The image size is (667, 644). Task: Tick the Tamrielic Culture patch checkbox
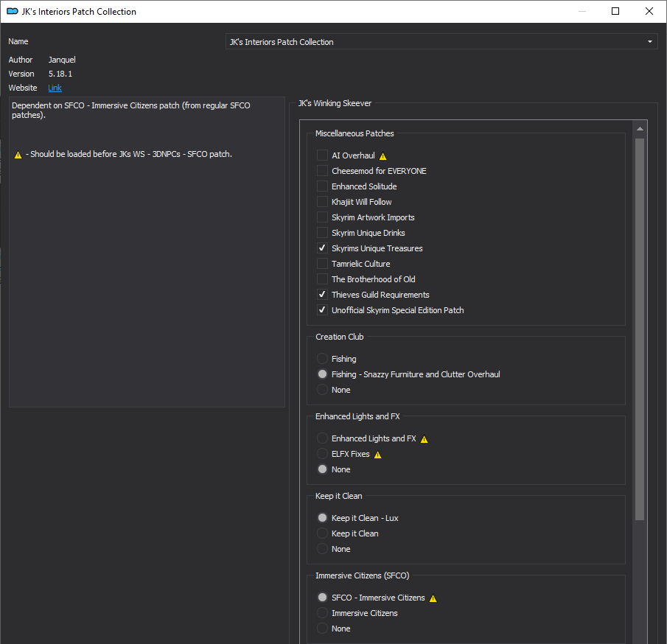coord(322,263)
